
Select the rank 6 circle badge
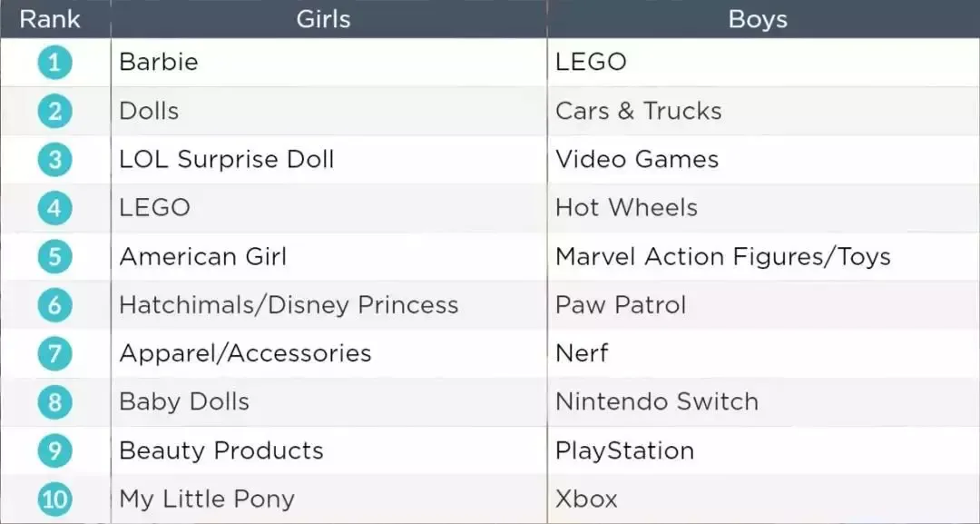[54, 305]
